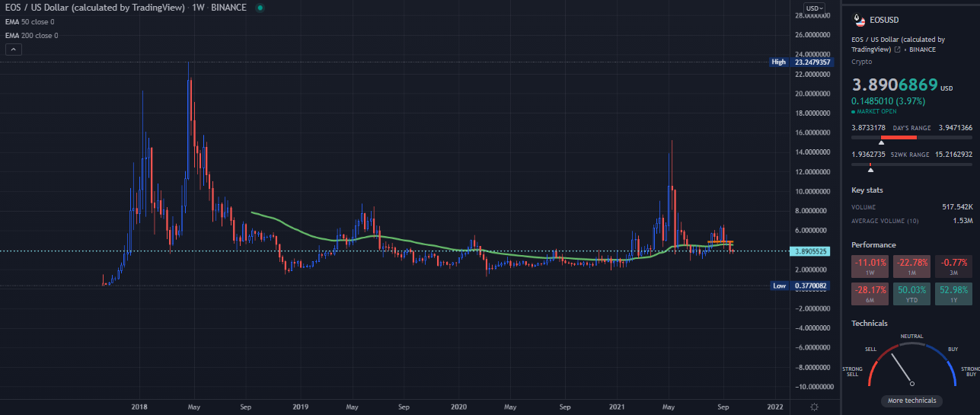980x415 pixels.
Task: Click the 2021 label on time axis
Action: tap(615, 407)
